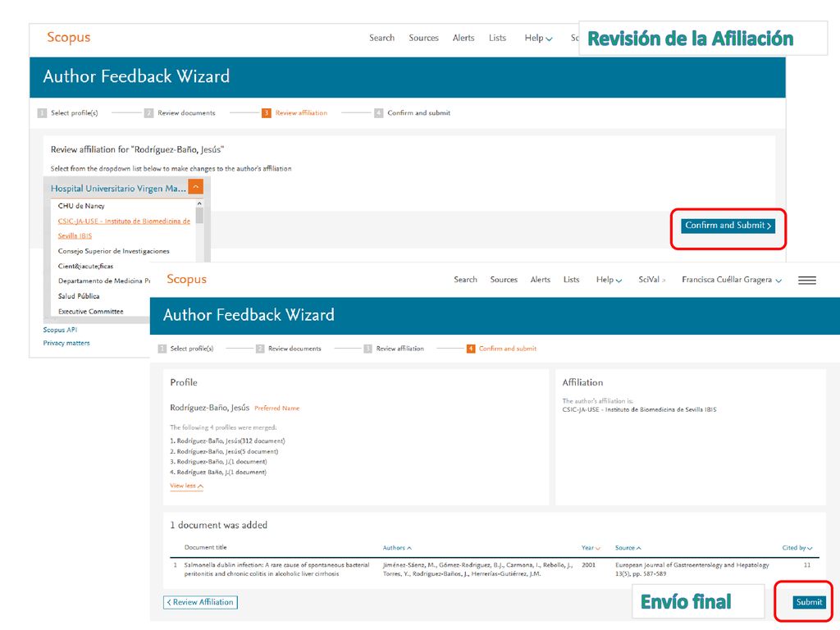
Task: Expand the Francisca Cuéllar Gragera account menu
Action: point(732,280)
